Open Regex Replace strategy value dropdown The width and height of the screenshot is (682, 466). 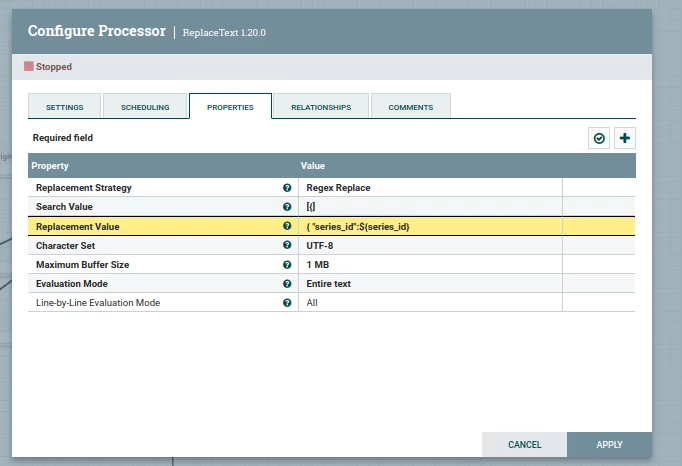(x=430, y=188)
